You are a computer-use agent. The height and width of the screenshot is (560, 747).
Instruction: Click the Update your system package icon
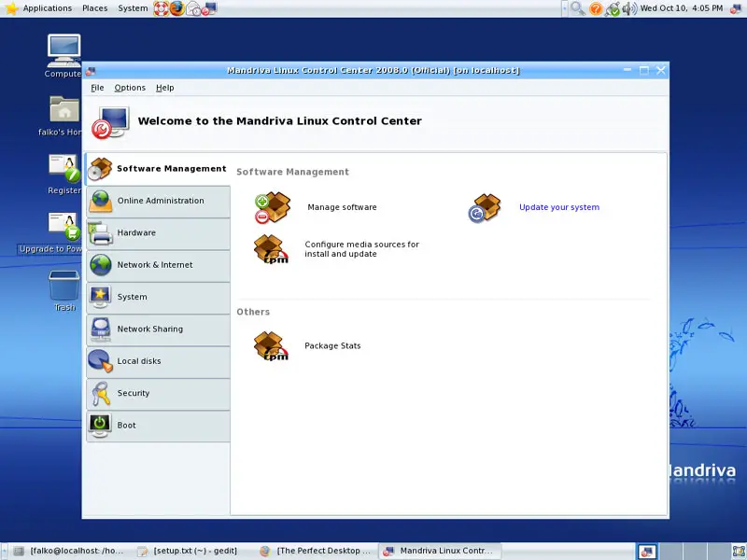click(485, 207)
